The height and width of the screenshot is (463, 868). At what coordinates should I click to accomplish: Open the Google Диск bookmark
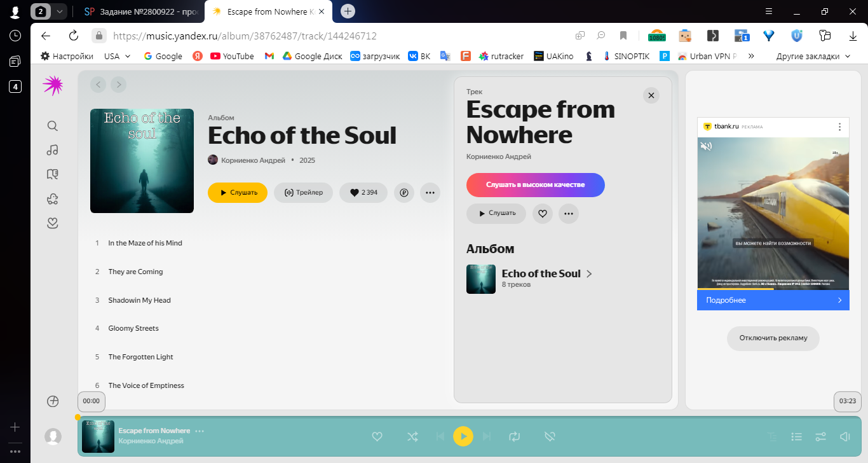click(x=313, y=56)
